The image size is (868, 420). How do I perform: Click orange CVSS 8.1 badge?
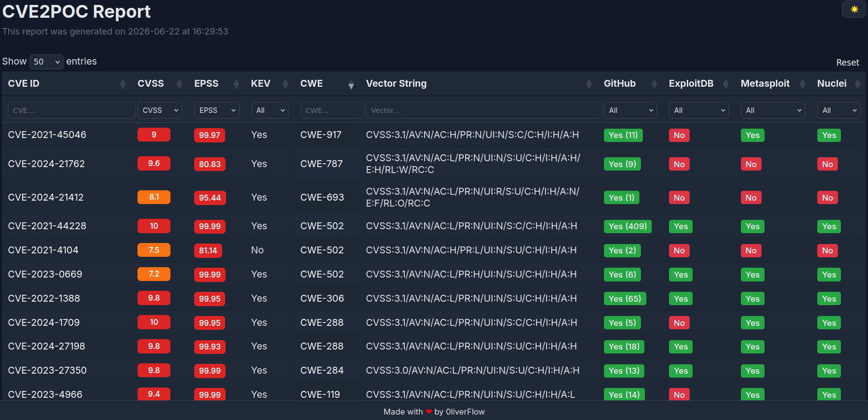[154, 197]
